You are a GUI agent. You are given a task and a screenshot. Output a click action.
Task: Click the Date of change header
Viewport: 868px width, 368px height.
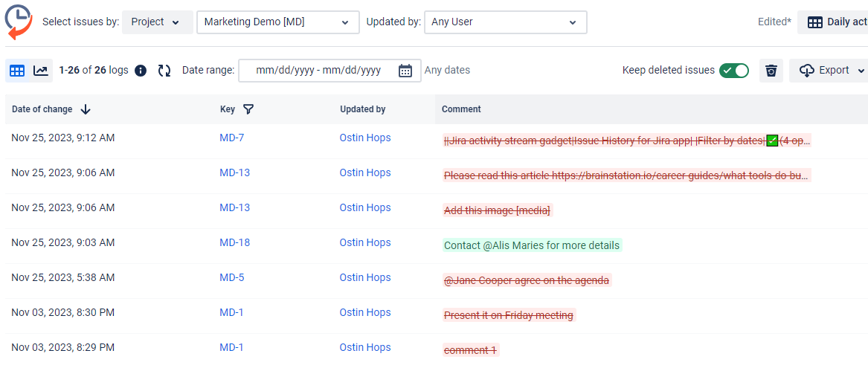point(42,109)
